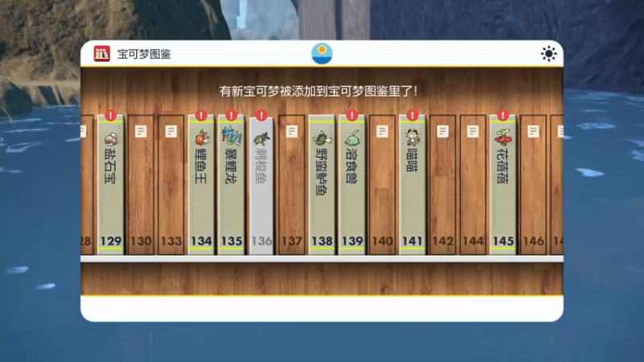Click the Barraskewda silhouette on book 136
This screenshot has height=362, width=644.
click(x=262, y=138)
